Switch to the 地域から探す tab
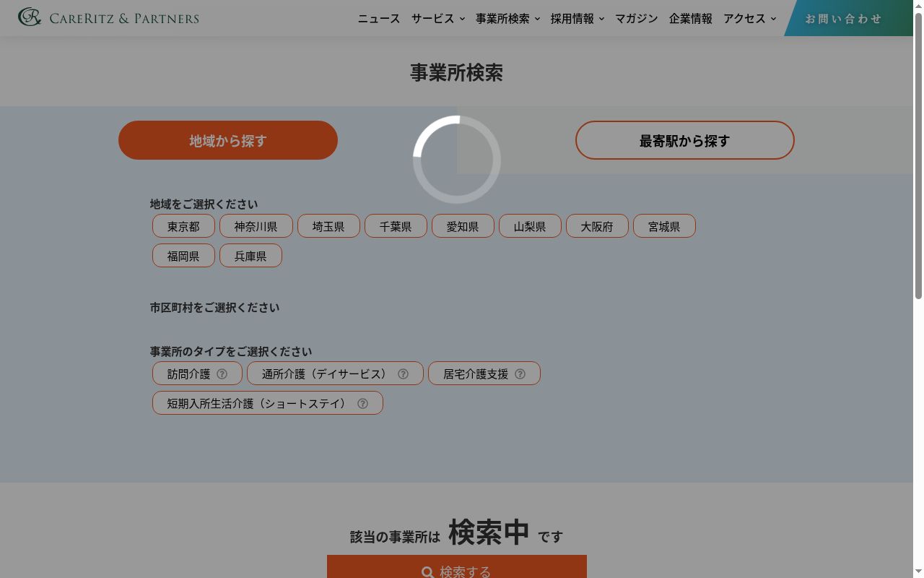924x578 pixels. (x=228, y=140)
